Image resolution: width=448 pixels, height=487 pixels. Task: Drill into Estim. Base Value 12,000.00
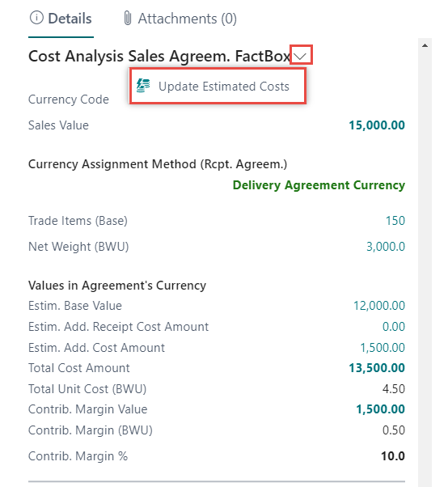pos(379,306)
